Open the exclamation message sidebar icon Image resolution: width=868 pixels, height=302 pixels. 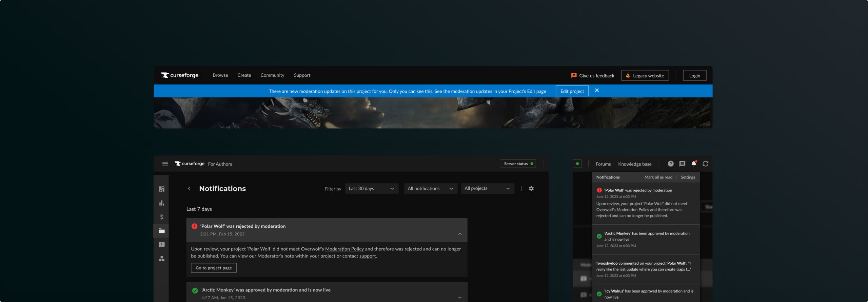pos(162,245)
